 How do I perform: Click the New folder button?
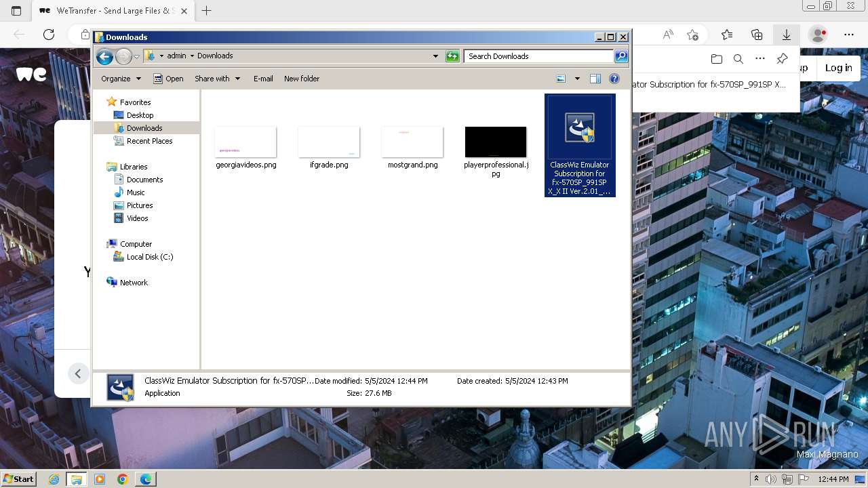tap(302, 79)
